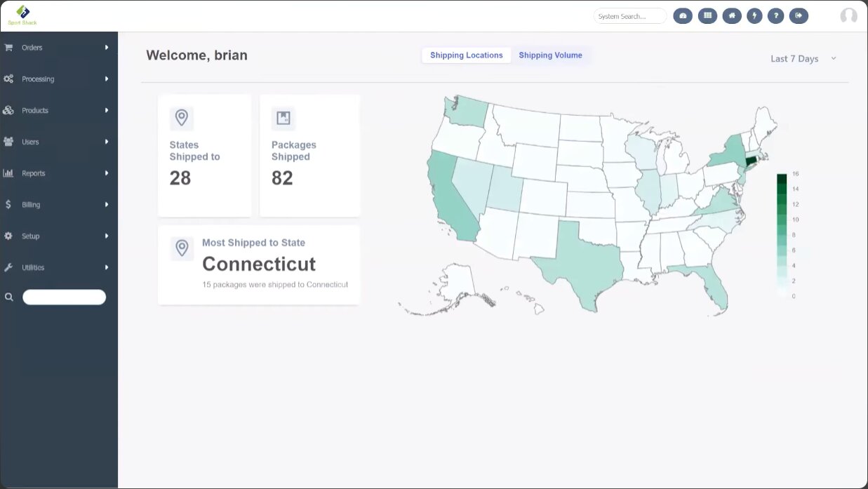Click Connecticut on the shipping map
The width and height of the screenshot is (868, 489).
click(751, 161)
